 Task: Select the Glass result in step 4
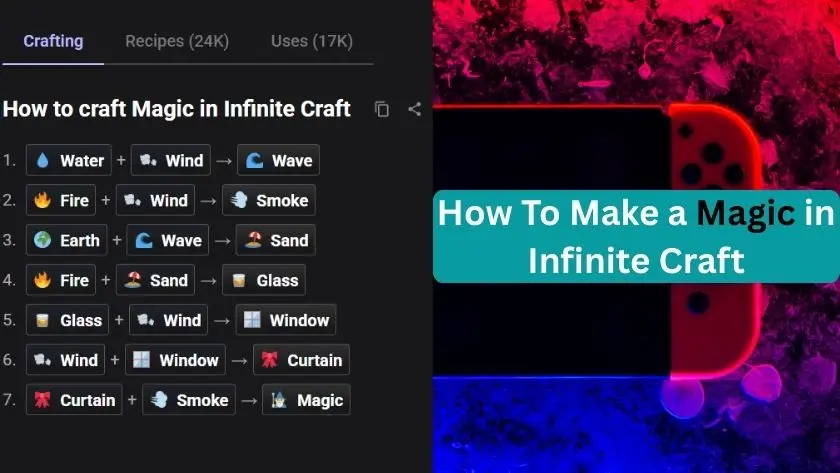264,280
